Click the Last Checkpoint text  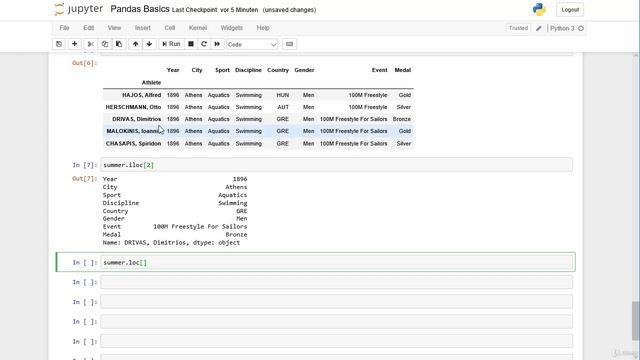[x=215, y=10]
